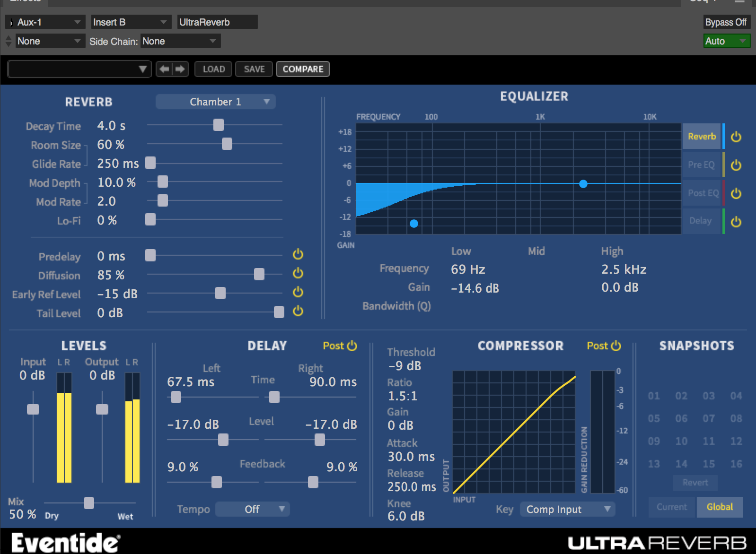This screenshot has height=554, width=756.
Task: Click the Low frequency value 69 Hz
Action: (468, 269)
